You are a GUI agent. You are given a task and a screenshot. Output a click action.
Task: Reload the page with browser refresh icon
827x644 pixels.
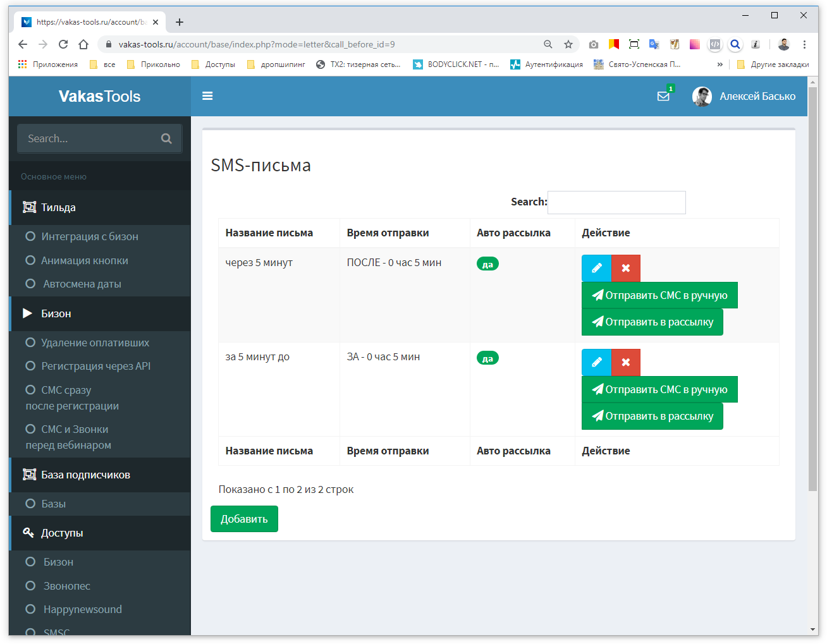coord(63,44)
